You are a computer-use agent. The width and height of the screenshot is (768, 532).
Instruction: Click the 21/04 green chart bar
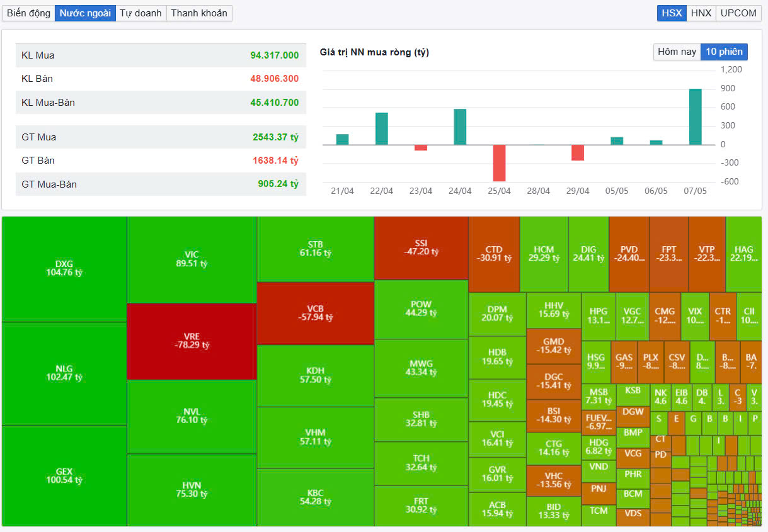coord(342,139)
